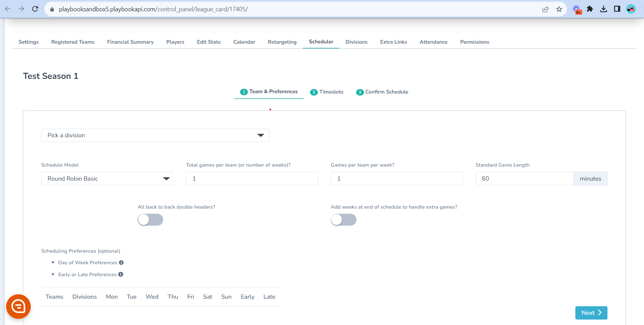Click the Day of Week Preferences text
This screenshot has height=325, width=644.
[88, 263]
